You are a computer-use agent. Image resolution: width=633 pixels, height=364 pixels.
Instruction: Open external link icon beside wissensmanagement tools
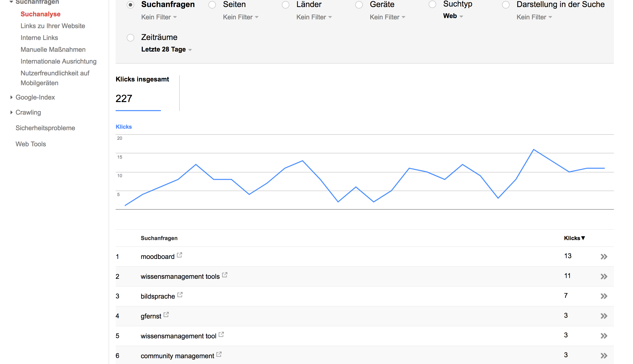pos(225,275)
